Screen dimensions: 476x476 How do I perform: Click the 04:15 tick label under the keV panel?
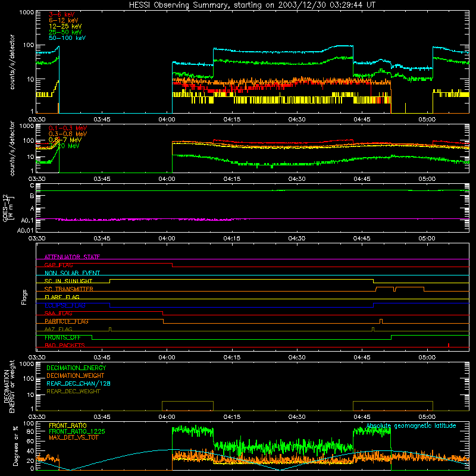pos(232,120)
